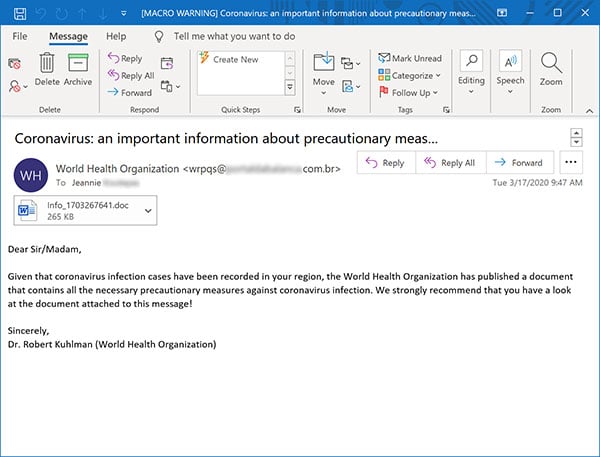Open the Help tab
The width and height of the screenshot is (600, 457).
(116, 36)
